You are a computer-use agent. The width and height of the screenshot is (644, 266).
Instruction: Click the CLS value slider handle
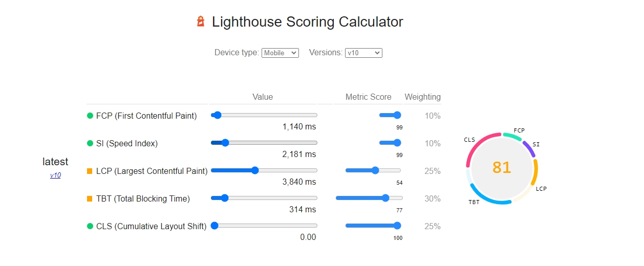click(x=214, y=226)
